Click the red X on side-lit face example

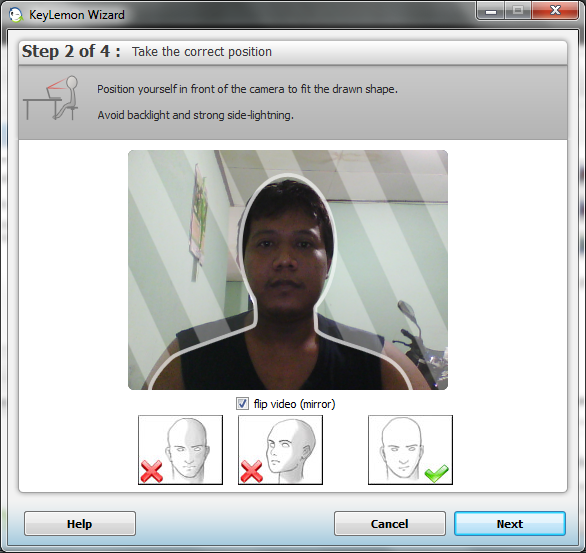click(x=151, y=471)
